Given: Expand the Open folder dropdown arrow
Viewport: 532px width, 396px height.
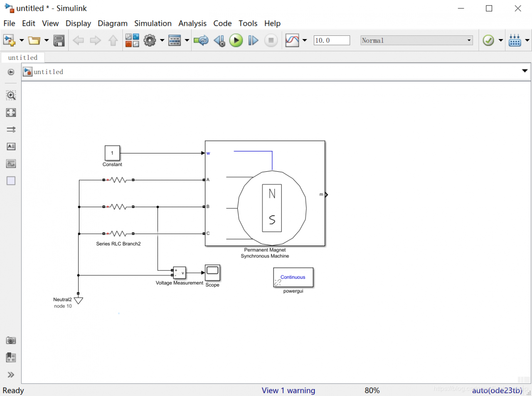Looking at the screenshot, I should [46, 40].
